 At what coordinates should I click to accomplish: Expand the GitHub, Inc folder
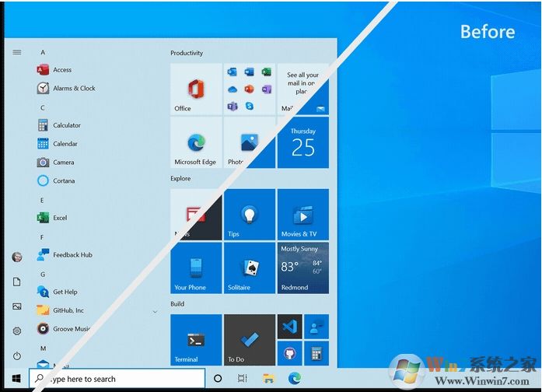pos(155,311)
